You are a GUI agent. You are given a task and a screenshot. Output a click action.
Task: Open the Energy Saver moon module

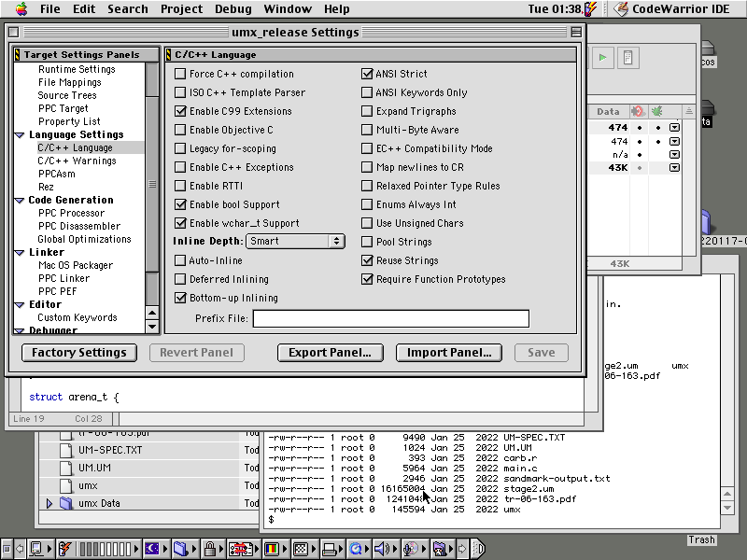pyautogui.click(x=155, y=549)
